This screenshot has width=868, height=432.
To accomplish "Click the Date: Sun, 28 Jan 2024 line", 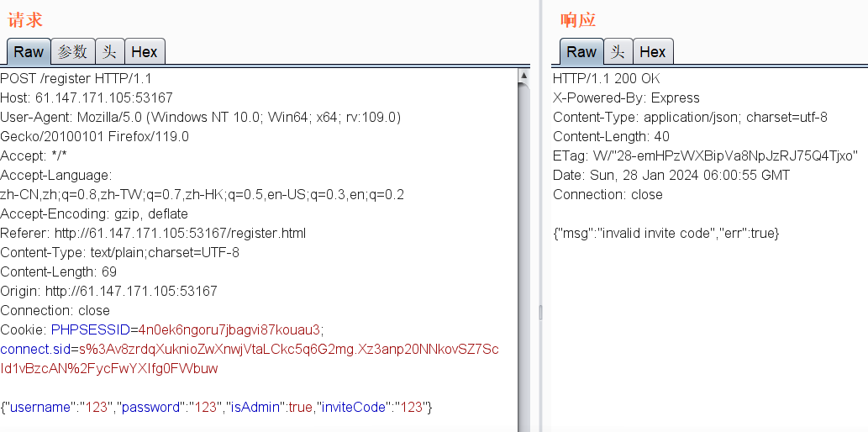I will [671, 175].
